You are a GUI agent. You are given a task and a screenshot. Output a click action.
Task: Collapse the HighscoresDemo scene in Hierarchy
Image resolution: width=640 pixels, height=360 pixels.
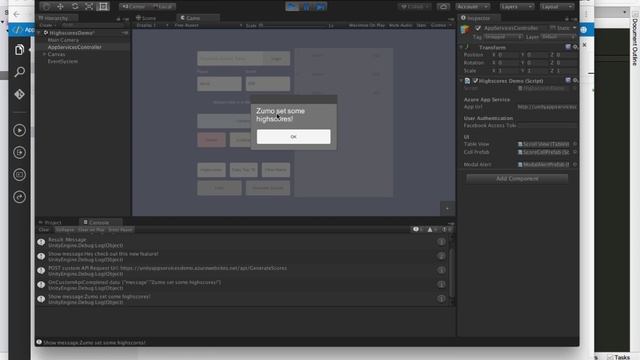coord(40,33)
